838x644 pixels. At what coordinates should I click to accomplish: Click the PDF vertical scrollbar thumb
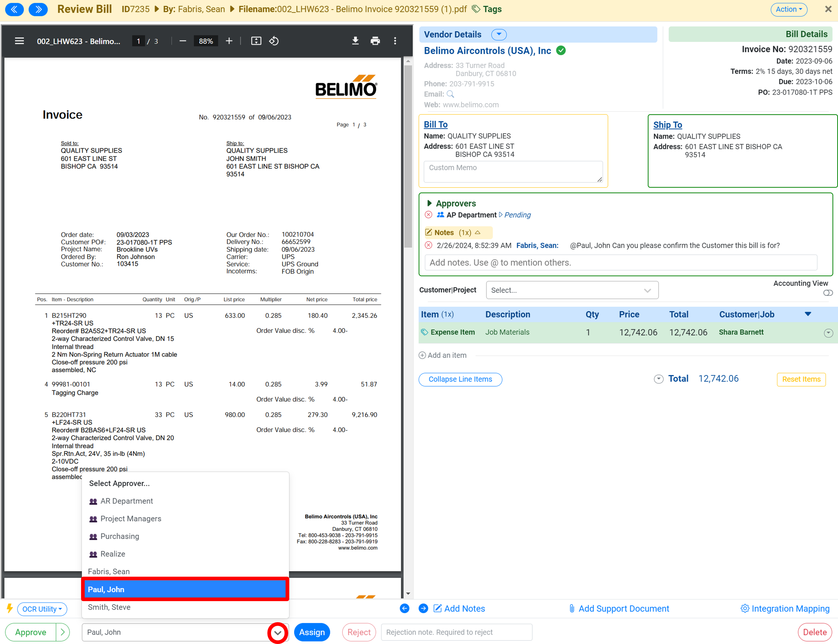coord(408,156)
